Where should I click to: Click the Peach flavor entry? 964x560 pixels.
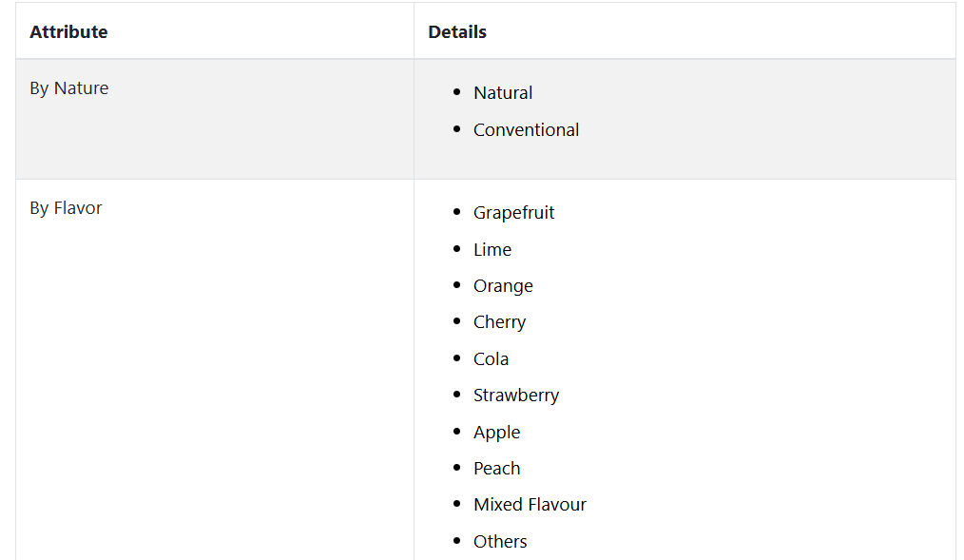point(497,469)
